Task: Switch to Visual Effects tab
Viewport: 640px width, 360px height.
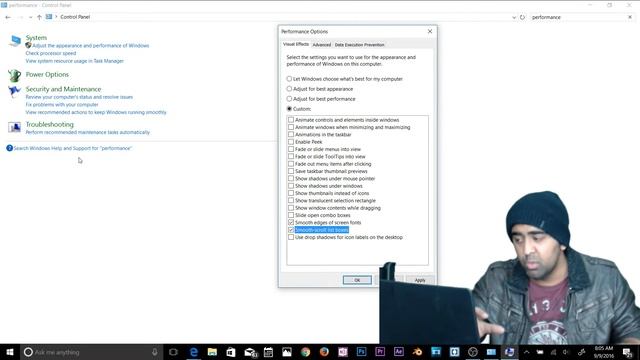Action: pos(296,44)
